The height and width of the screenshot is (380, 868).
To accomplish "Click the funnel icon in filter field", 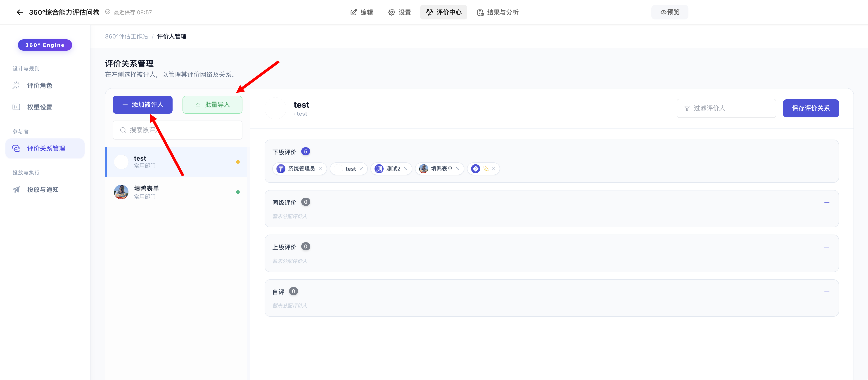I will 687,109.
